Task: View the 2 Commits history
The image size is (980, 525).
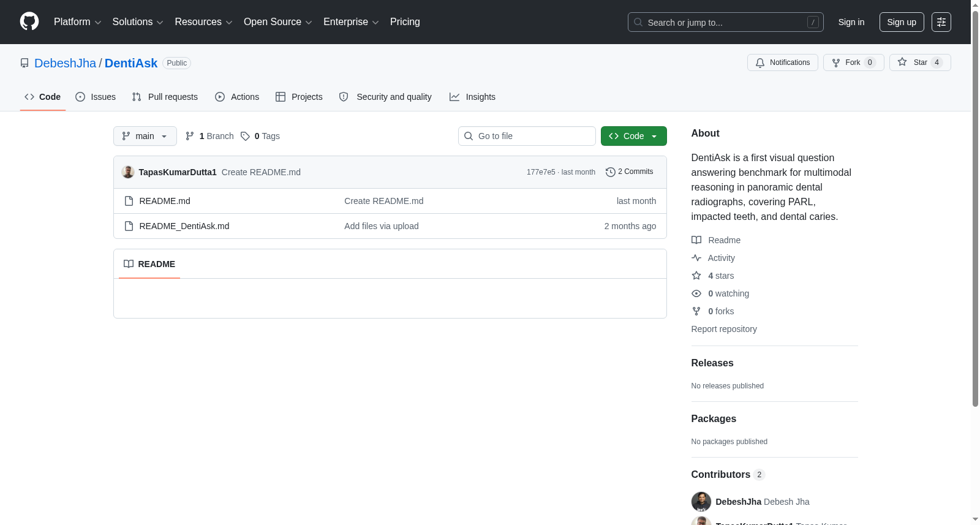Action: [x=629, y=172]
